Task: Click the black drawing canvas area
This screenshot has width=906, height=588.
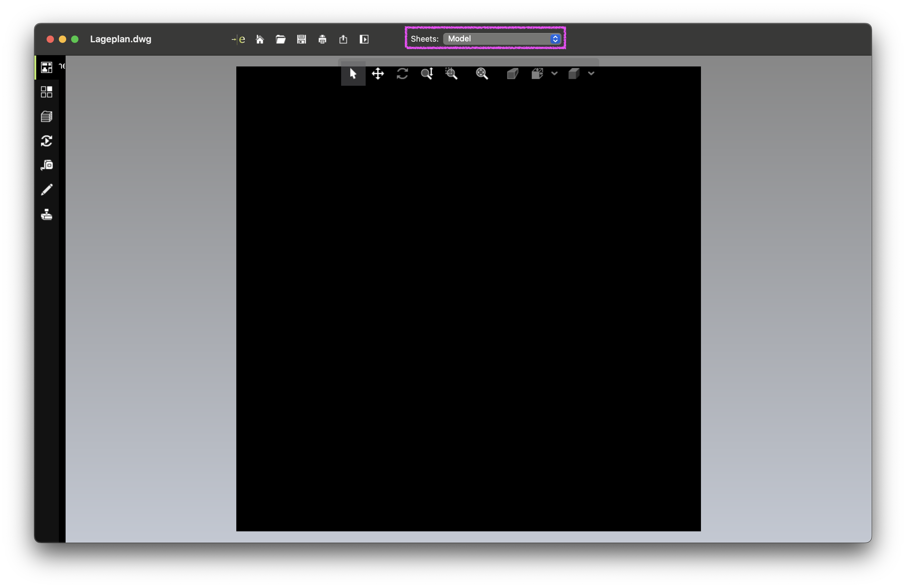Action: [x=468, y=299]
